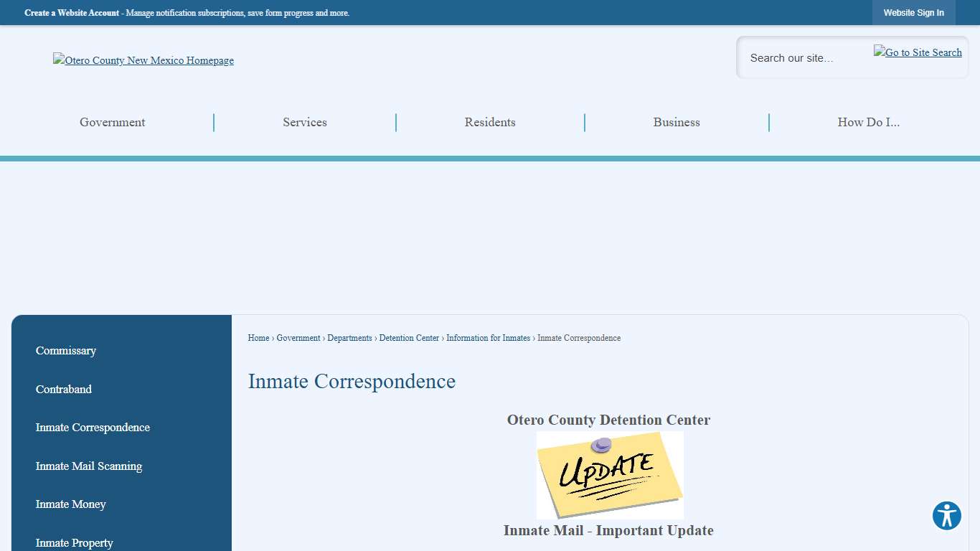Expand the Residents menu

click(490, 123)
